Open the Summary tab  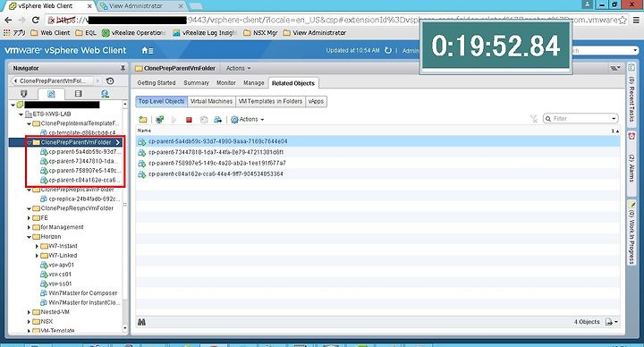(x=196, y=83)
